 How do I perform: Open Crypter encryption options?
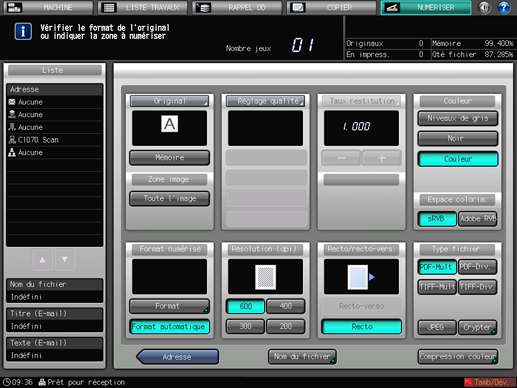click(478, 327)
